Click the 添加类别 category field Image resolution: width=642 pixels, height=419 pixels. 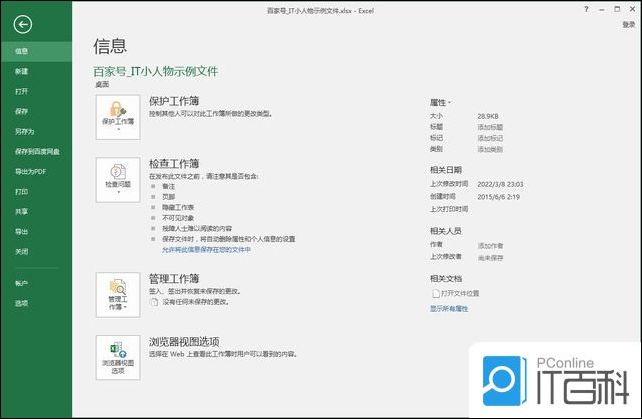coord(490,149)
